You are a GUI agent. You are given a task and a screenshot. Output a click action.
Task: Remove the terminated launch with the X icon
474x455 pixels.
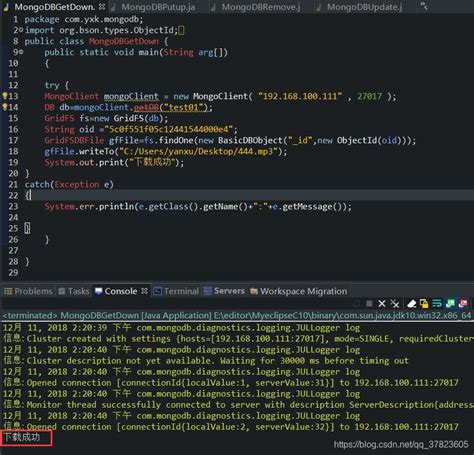pos(382,303)
